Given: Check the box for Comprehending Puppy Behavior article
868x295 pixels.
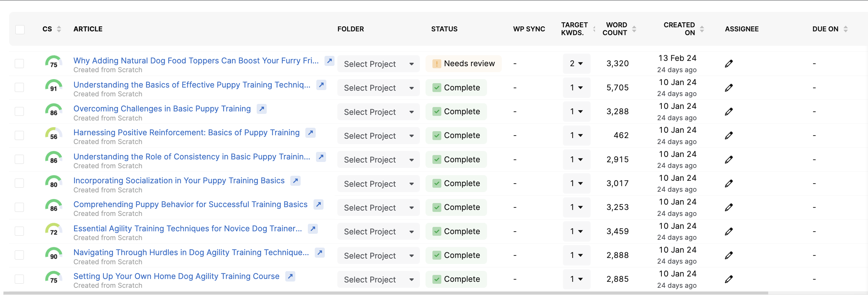Looking at the screenshot, I should click(19, 207).
